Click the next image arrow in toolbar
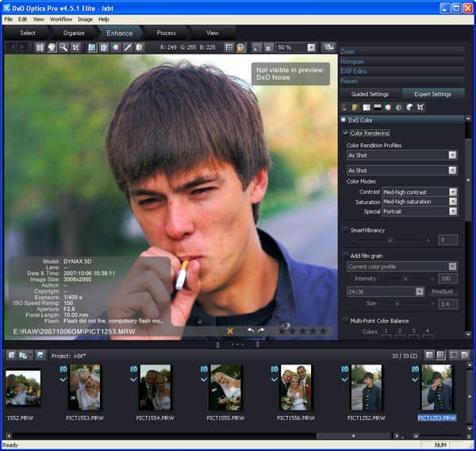This screenshot has width=476, height=451. pos(23,48)
